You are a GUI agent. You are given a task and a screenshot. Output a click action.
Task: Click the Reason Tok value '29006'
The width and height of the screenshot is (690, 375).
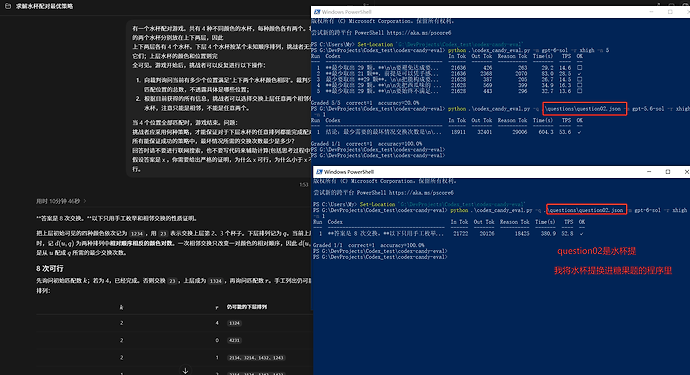click(519, 132)
